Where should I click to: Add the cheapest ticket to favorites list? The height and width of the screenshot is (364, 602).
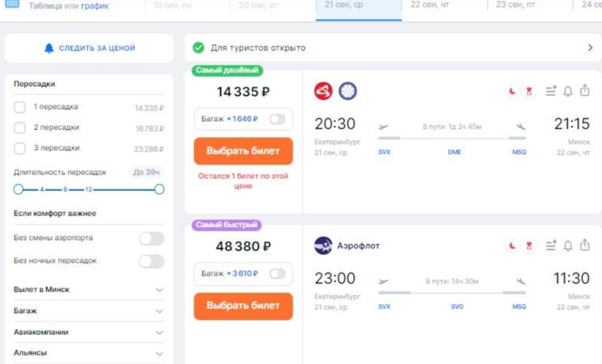(x=551, y=91)
